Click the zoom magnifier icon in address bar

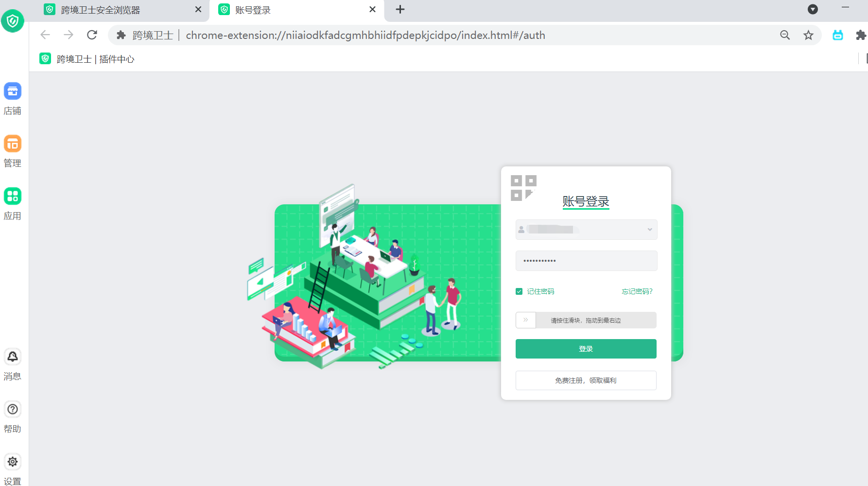coord(785,35)
